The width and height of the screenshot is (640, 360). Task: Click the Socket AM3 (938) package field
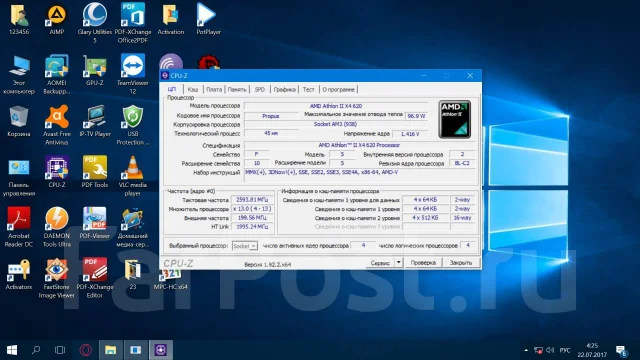click(x=336, y=124)
